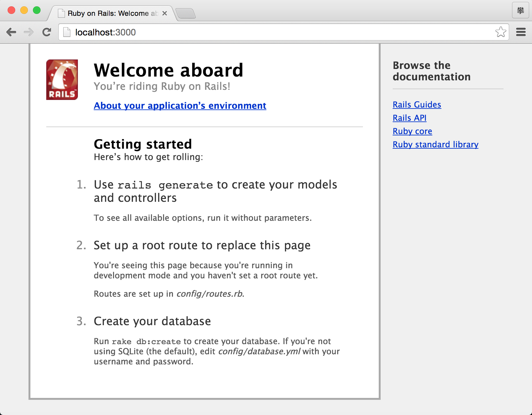Open the Ruby core link
Screen dimensions: 532x415
coord(412,131)
